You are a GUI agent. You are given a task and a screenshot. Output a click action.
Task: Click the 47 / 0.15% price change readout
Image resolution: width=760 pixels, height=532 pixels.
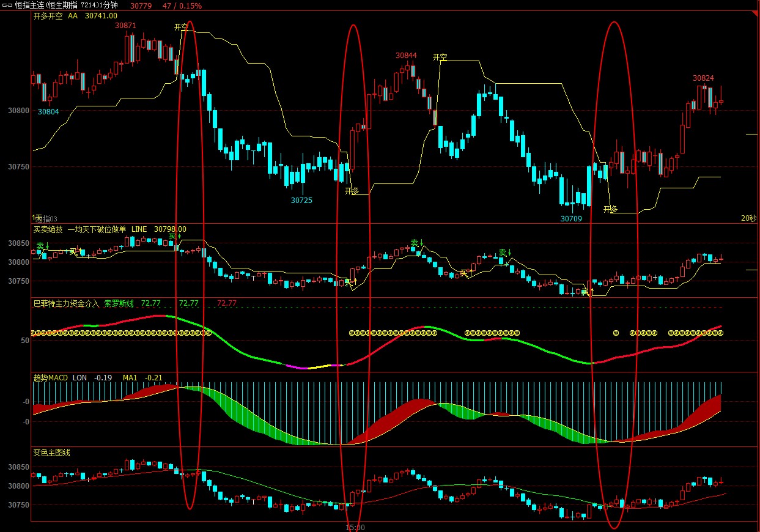click(182, 6)
